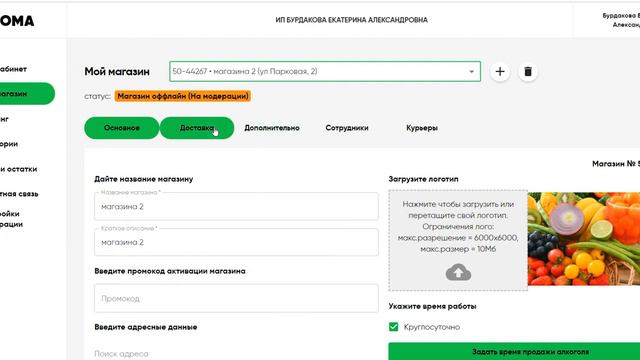640x360 pixels.
Task: Open active магазин item in sidebar
Action: (x=27, y=93)
